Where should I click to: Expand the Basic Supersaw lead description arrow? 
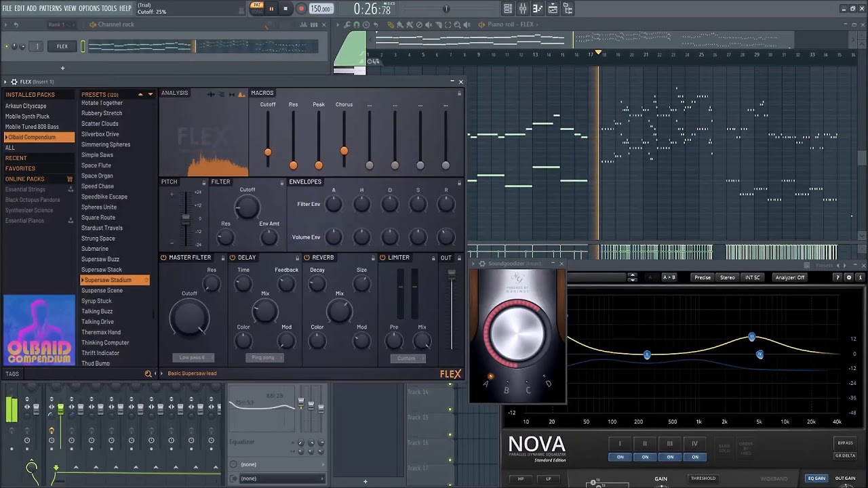[161, 373]
